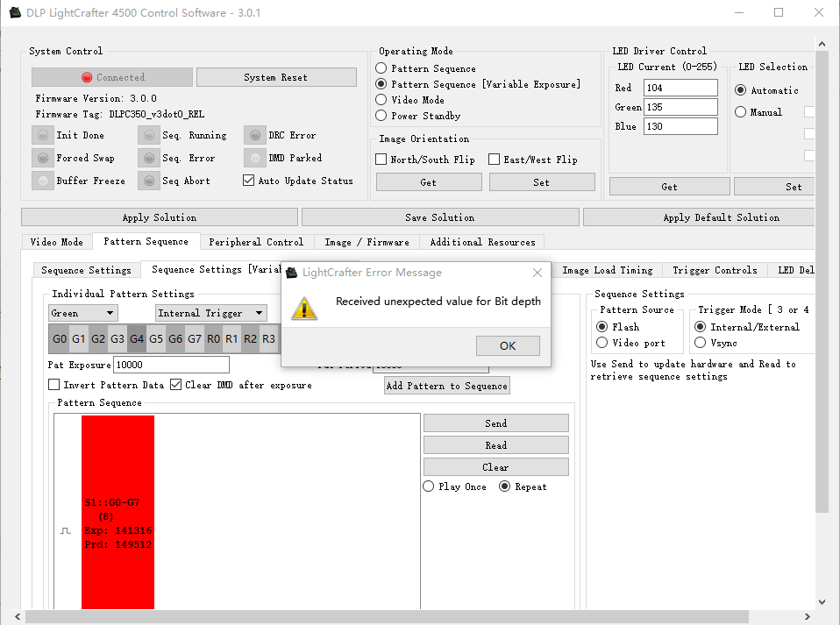This screenshot has width=840, height=625.
Task: Click the vertical scrollbar down arrow
Action: pyautogui.click(x=822, y=602)
